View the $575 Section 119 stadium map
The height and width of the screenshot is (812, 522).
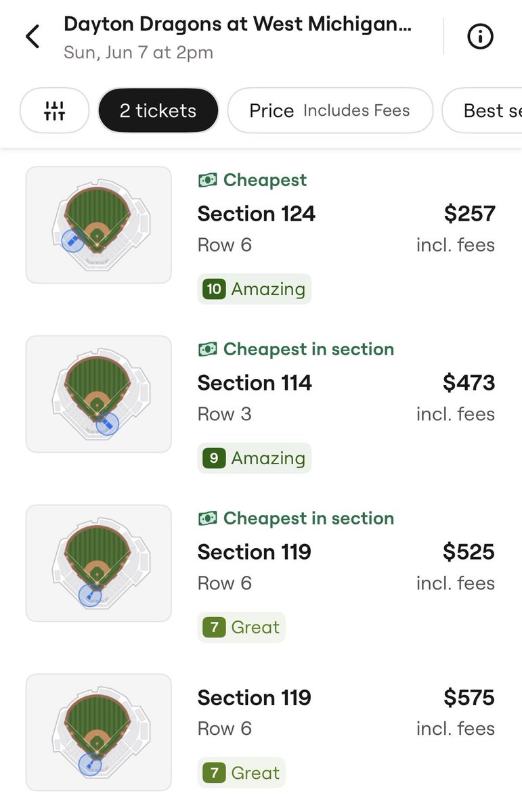coord(99,732)
